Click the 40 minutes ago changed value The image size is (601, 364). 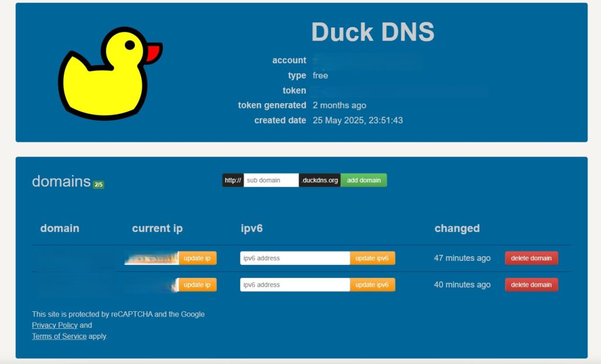click(x=462, y=285)
